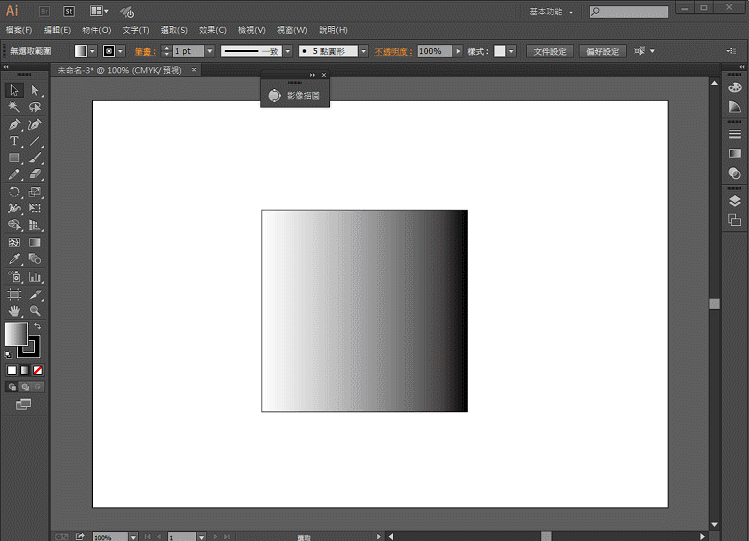Open the 效果(C) menu

coord(213,30)
